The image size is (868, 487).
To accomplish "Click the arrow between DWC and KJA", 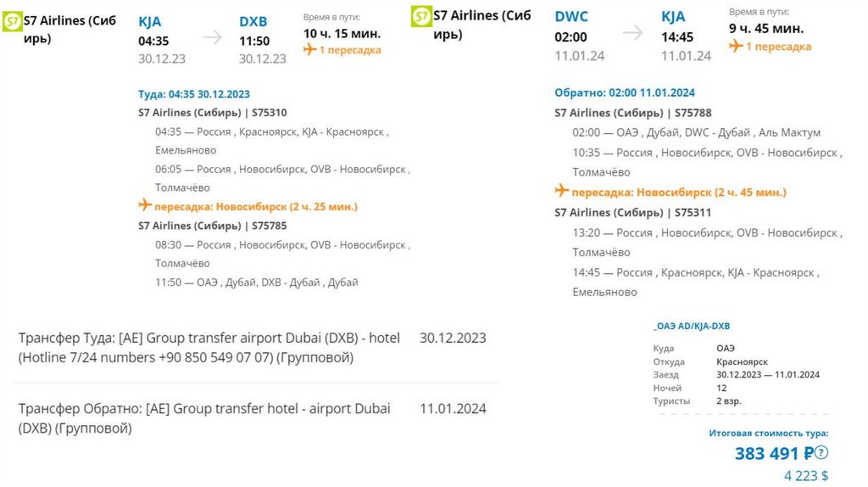I will (x=632, y=32).
